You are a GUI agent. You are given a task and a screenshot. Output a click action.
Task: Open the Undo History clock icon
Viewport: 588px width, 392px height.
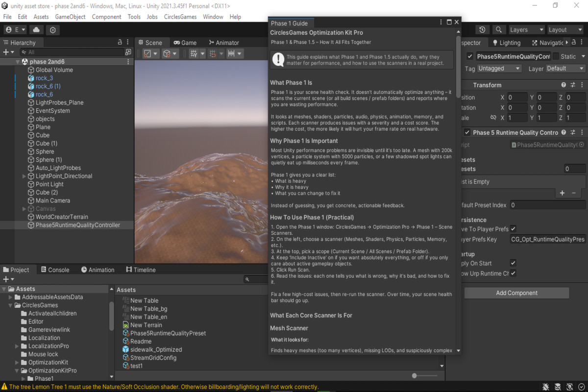click(483, 30)
